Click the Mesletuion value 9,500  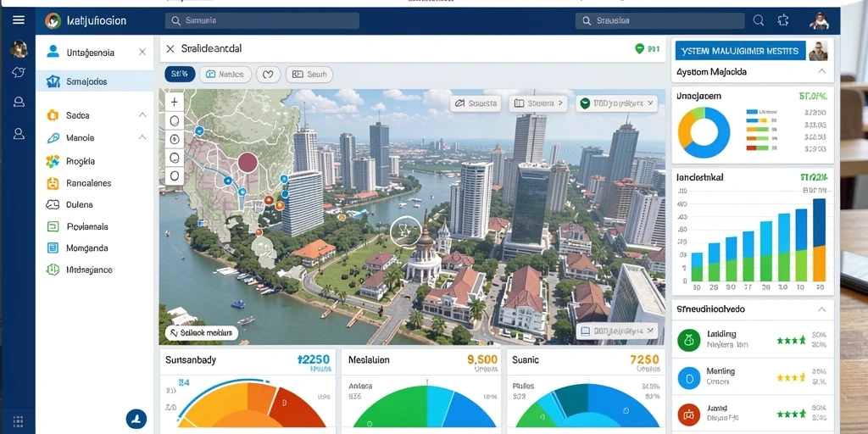(482, 359)
